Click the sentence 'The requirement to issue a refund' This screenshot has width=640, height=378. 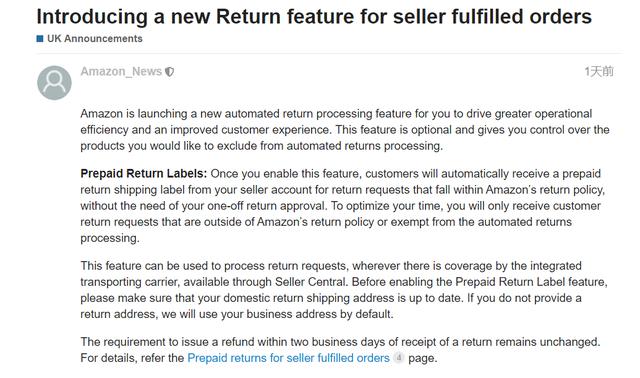(x=340, y=342)
